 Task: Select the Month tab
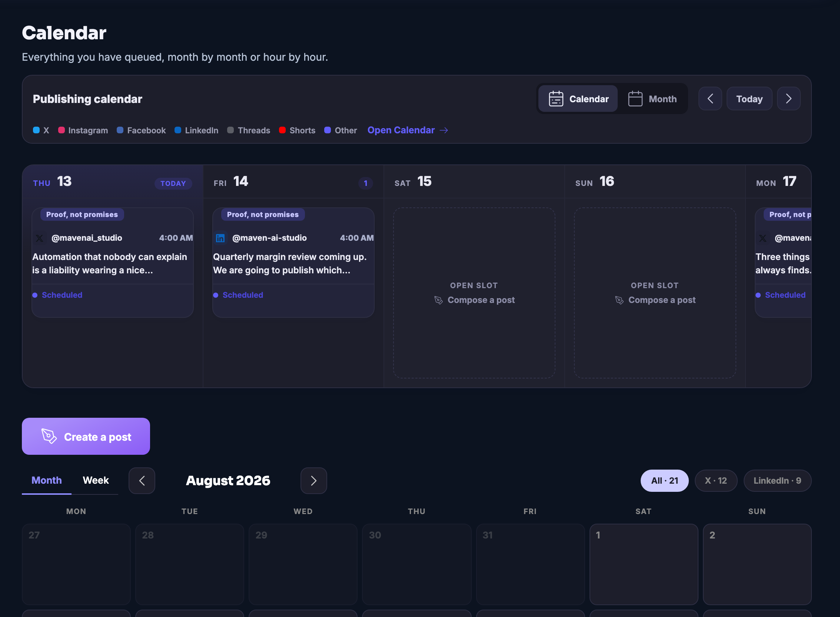[47, 480]
